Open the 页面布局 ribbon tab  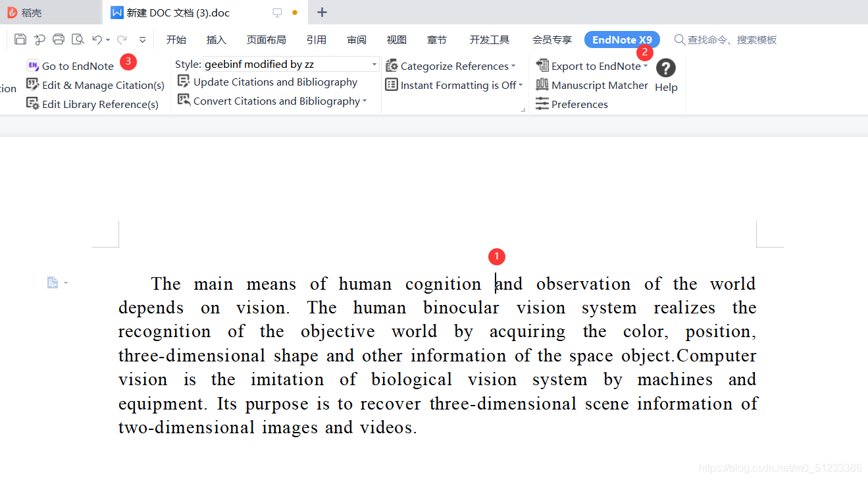(267, 40)
